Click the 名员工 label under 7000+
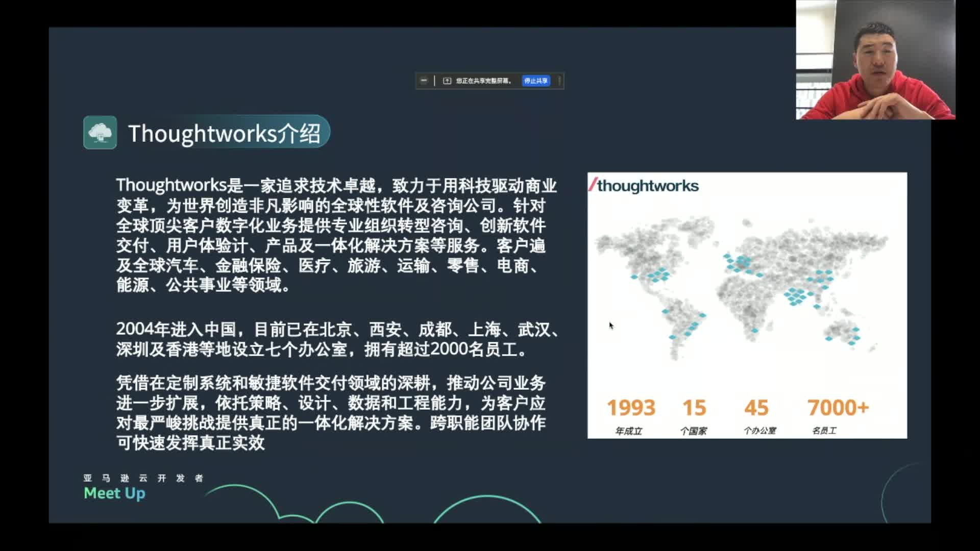 point(824,431)
